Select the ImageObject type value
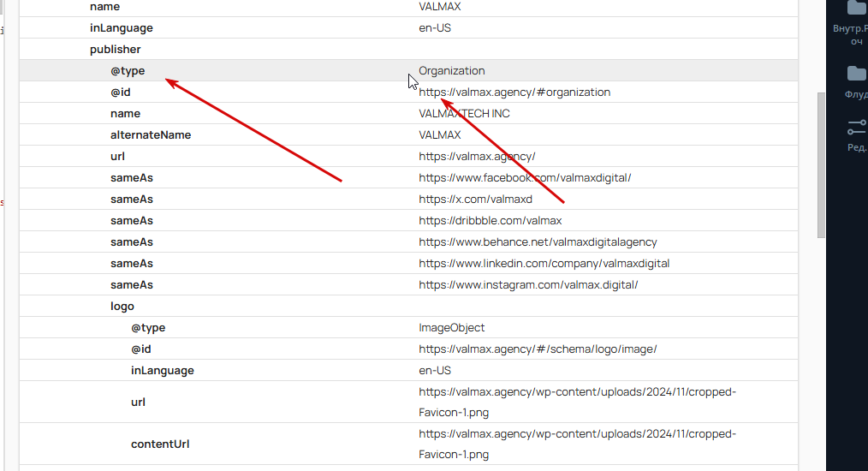Viewport: 868px width, 471px height. tap(451, 327)
